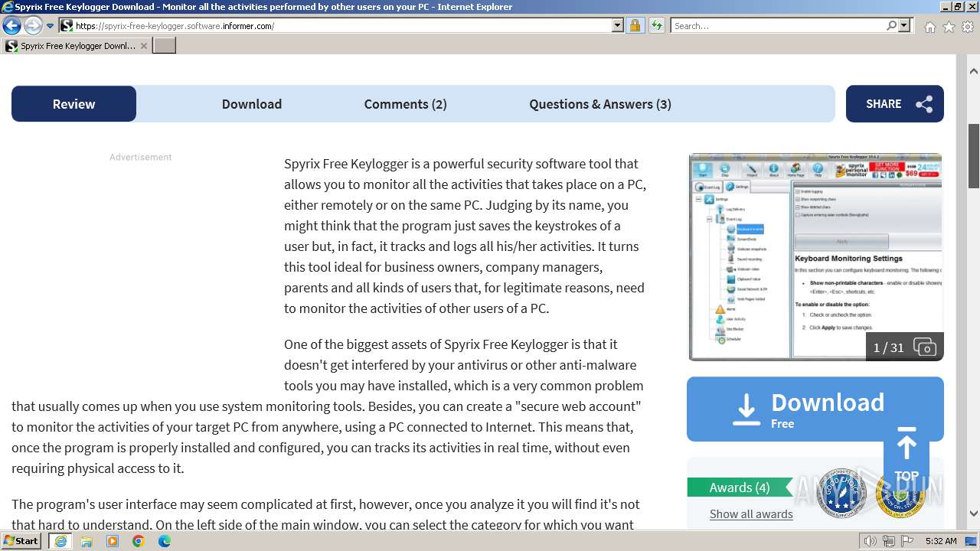Open the Favorites star icon
980x551 pixels.
[x=949, y=27]
